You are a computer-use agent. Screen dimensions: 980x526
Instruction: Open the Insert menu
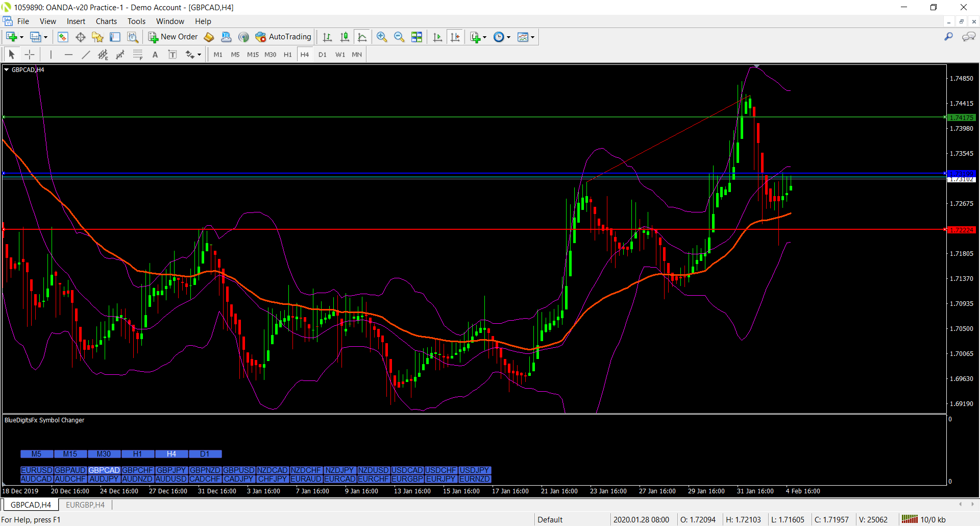click(x=76, y=21)
